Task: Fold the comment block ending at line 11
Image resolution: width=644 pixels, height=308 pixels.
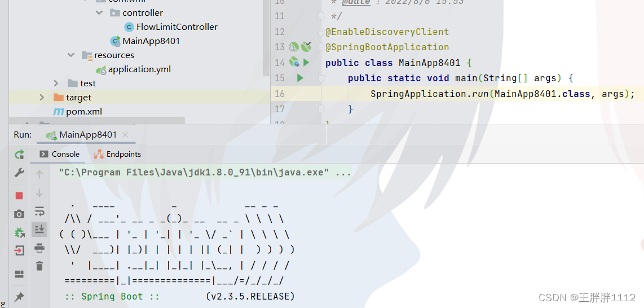Action: [x=321, y=16]
